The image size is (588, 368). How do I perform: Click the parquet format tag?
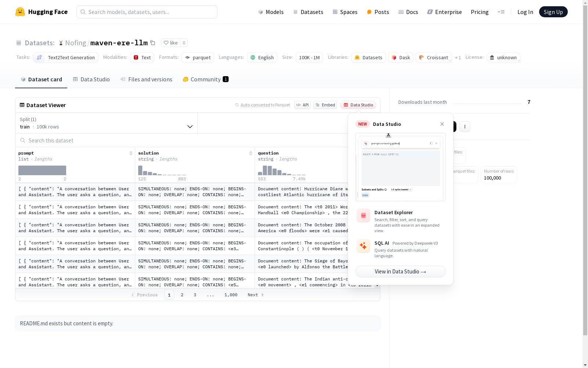click(x=198, y=57)
